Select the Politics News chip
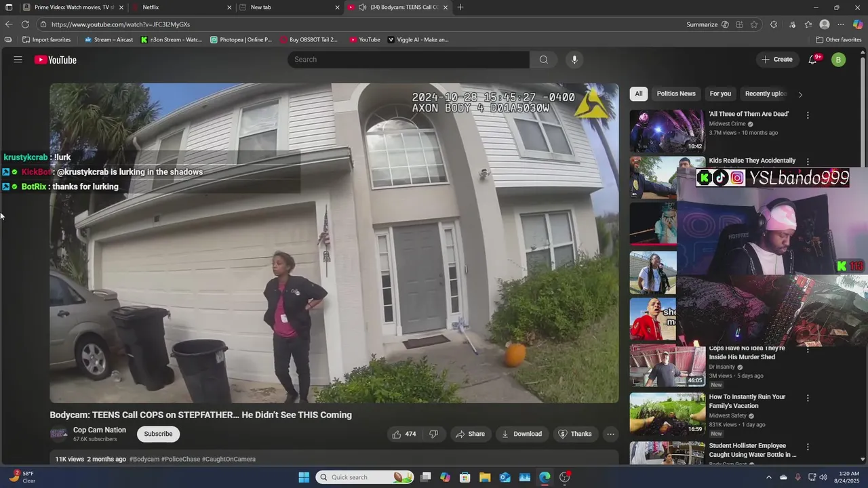This screenshot has width=868, height=488. point(676,94)
